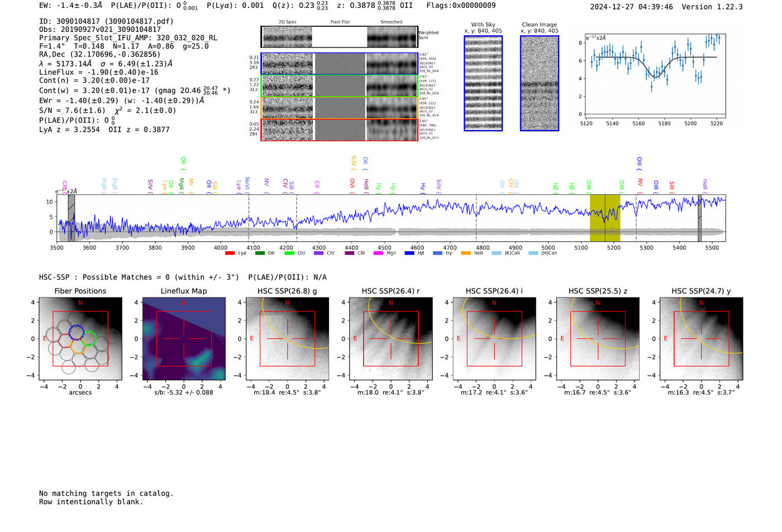Click the Cont(w) gmag 20.46 line

(135, 90)
